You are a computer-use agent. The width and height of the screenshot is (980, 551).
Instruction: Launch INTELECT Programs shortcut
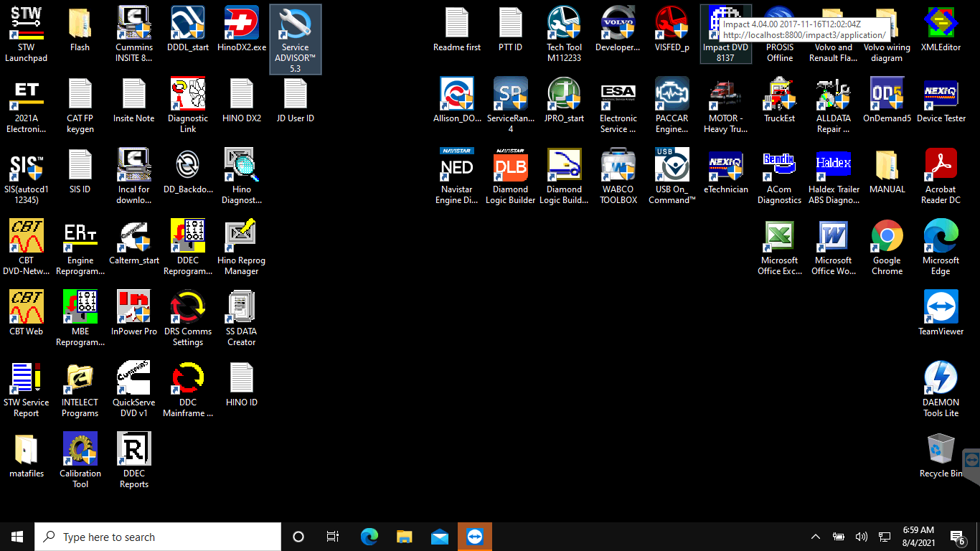(80, 389)
